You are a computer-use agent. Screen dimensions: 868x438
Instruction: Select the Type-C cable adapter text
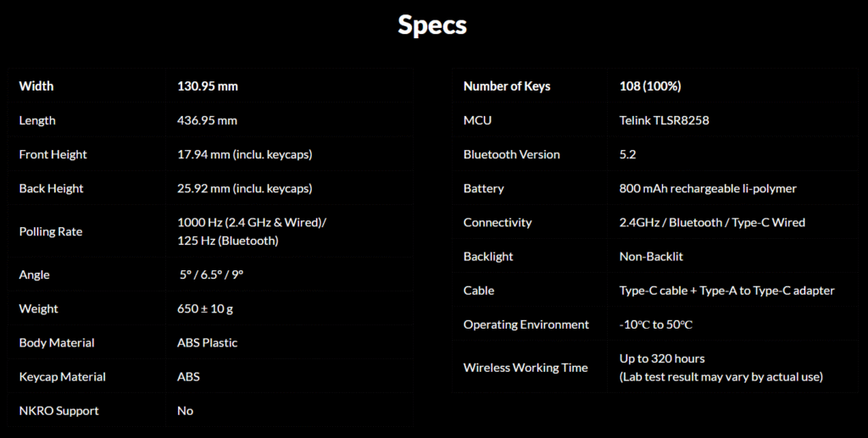click(x=726, y=291)
